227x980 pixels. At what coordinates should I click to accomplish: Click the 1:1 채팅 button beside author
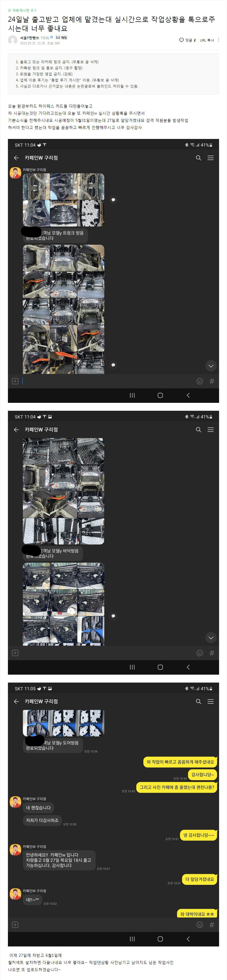click(x=61, y=38)
